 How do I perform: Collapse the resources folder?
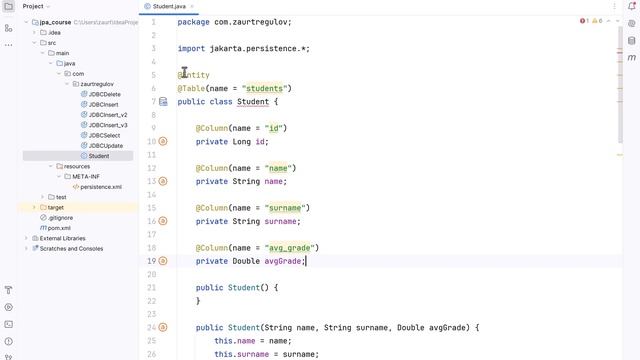(51, 166)
